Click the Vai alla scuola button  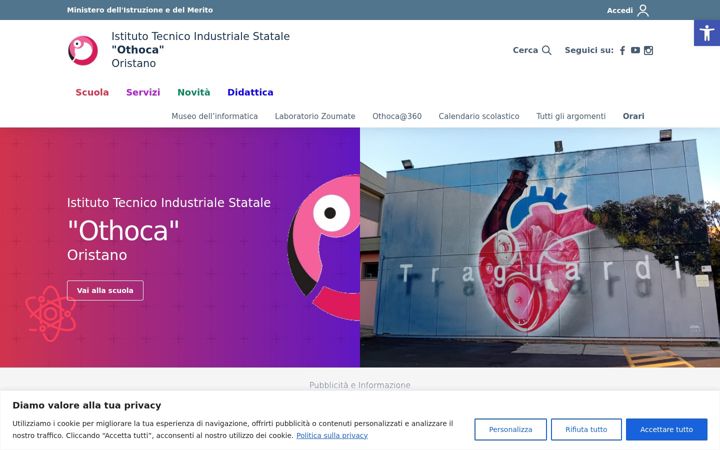tap(105, 291)
